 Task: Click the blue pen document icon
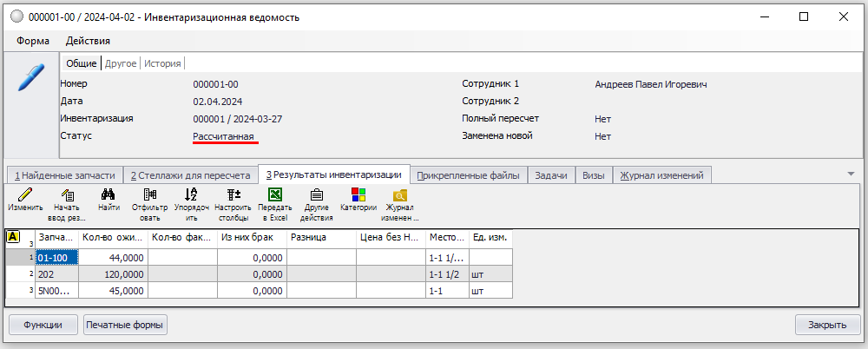point(30,76)
